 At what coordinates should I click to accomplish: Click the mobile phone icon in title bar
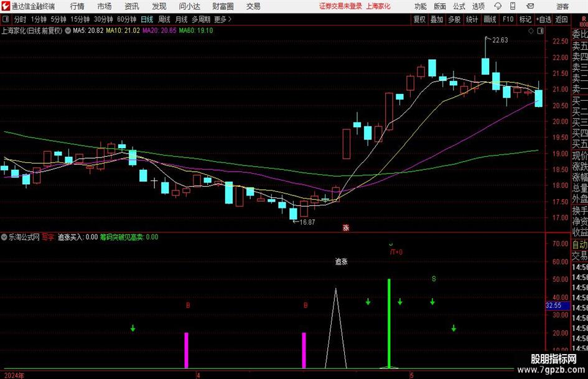click(513, 6)
